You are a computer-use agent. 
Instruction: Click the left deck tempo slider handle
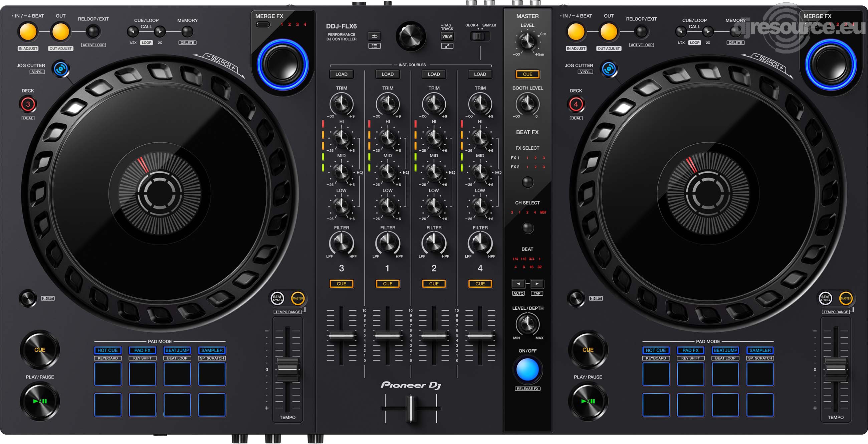point(287,369)
